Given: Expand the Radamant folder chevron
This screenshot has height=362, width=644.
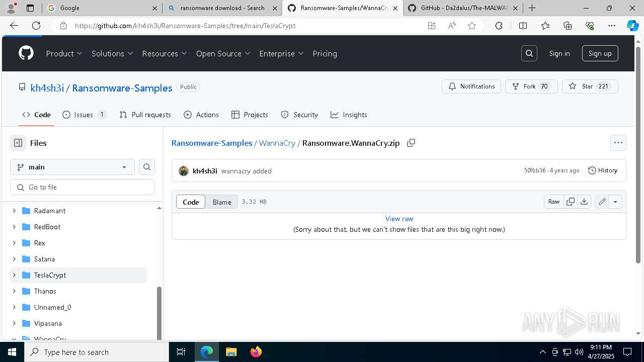Looking at the screenshot, I should pos(14,211).
